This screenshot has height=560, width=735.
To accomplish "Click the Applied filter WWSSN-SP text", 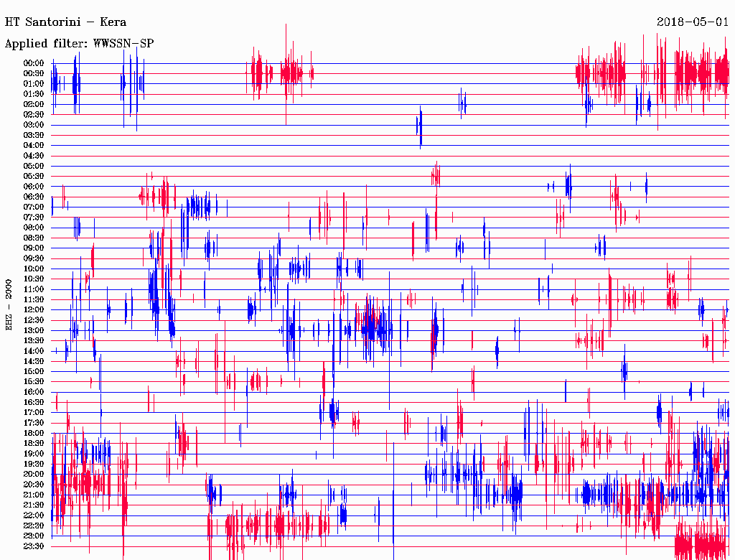I will (x=79, y=44).
